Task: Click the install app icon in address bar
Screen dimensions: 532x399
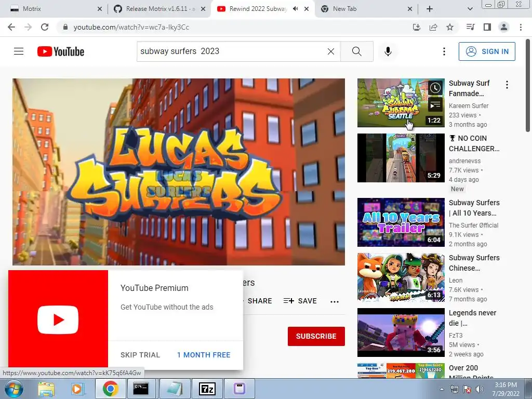Action: [416, 27]
